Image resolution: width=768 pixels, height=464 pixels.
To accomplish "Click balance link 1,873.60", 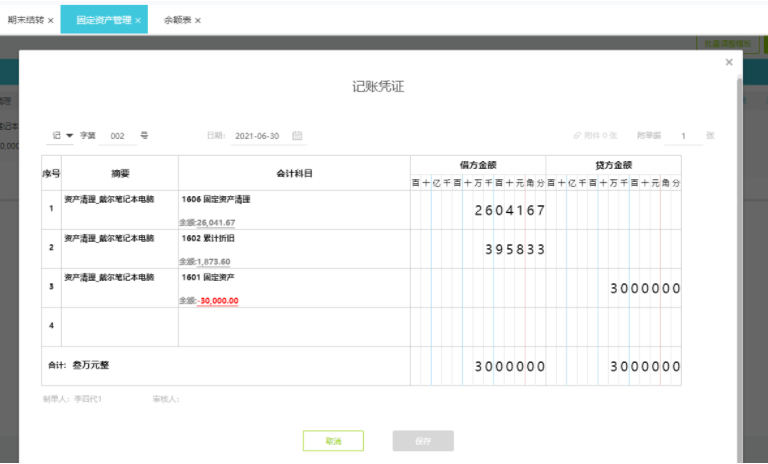I will tap(214, 262).
